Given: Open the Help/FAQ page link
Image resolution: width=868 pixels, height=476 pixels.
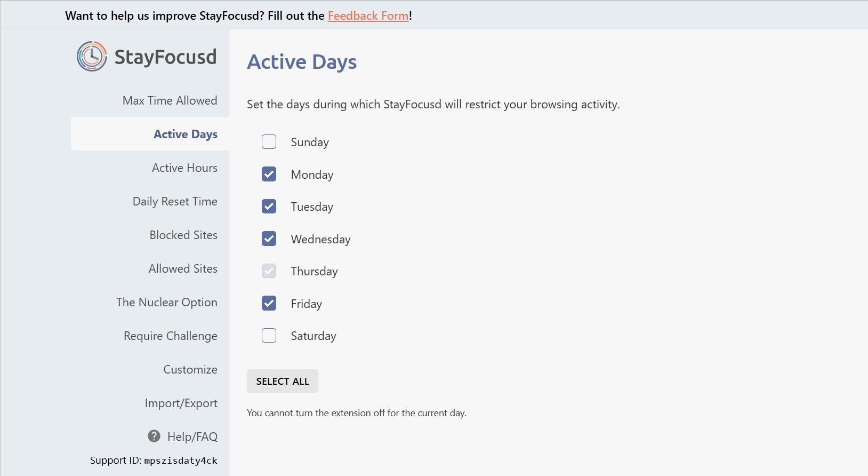Looking at the screenshot, I should [x=192, y=437].
